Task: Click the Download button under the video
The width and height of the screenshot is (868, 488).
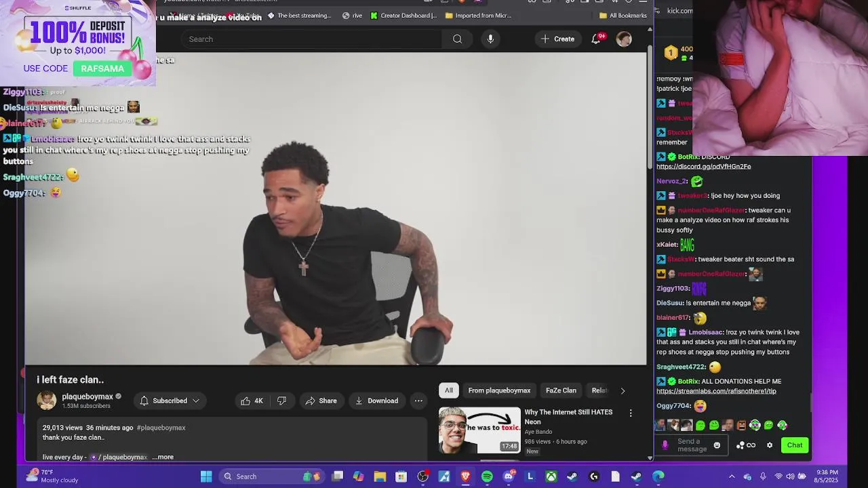Action: pyautogui.click(x=376, y=401)
